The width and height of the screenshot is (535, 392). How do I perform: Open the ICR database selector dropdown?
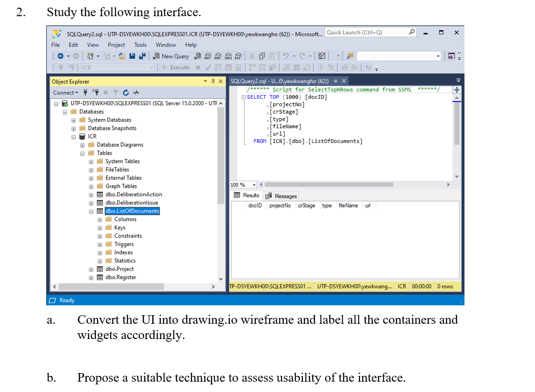(152, 67)
